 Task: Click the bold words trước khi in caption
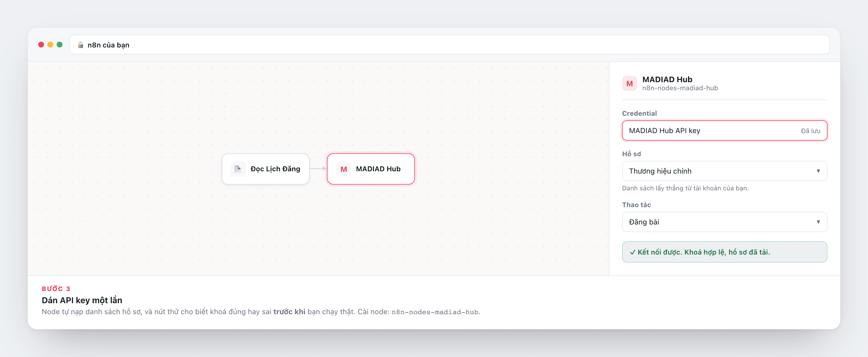[x=289, y=312]
